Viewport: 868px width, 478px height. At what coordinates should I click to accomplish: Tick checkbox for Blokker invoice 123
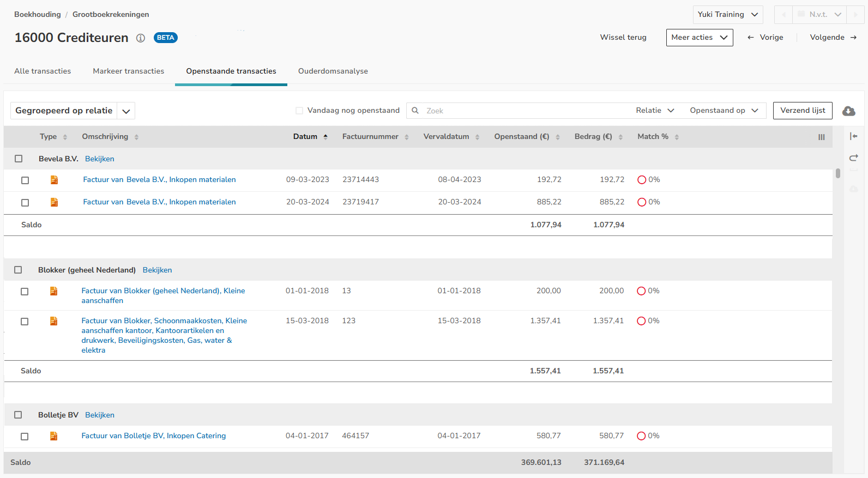(25, 322)
